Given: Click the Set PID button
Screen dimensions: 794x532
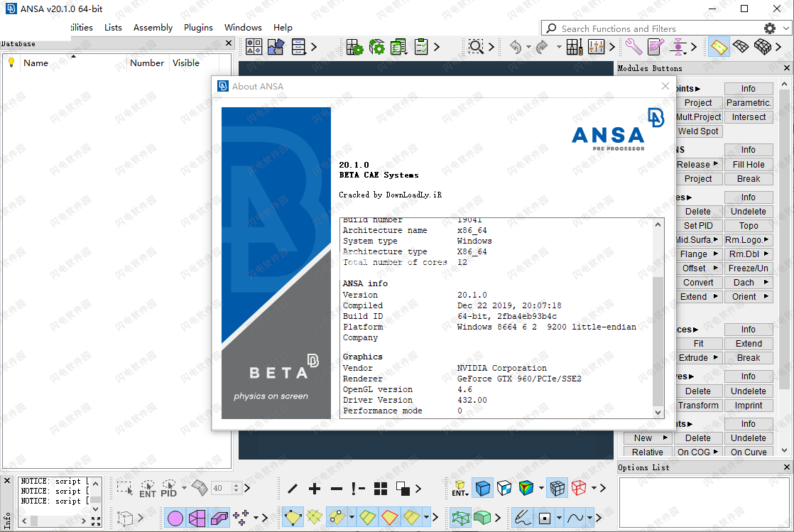Looking at the screenshot, I should tap(698, 225).
